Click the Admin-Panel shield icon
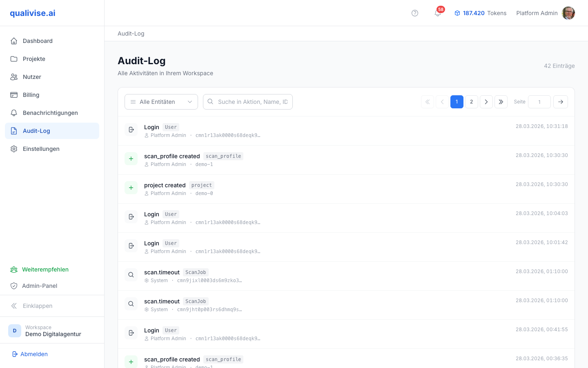This screenshot has width=588, height=368. coord(14,286)
